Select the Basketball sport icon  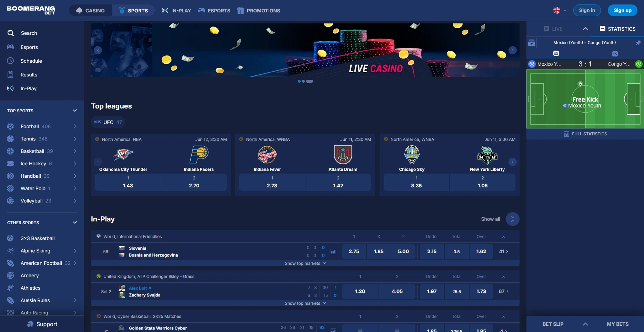coord(11,151)
